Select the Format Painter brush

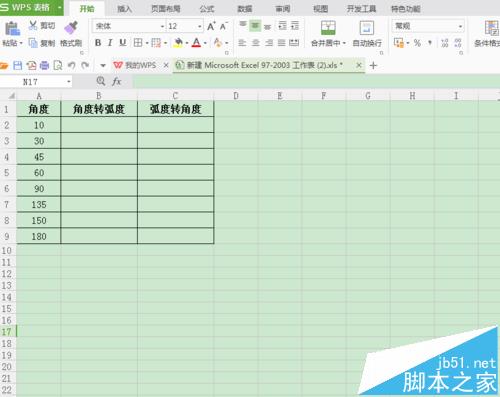point(71,27)
